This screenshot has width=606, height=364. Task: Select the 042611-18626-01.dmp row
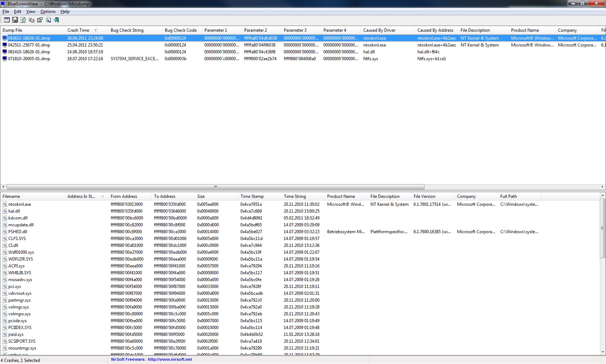(303, 38)
